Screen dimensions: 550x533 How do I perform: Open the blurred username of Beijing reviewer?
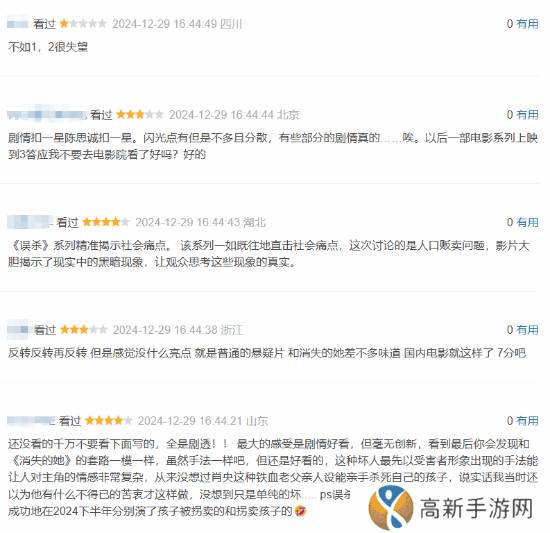pos(47,113)
